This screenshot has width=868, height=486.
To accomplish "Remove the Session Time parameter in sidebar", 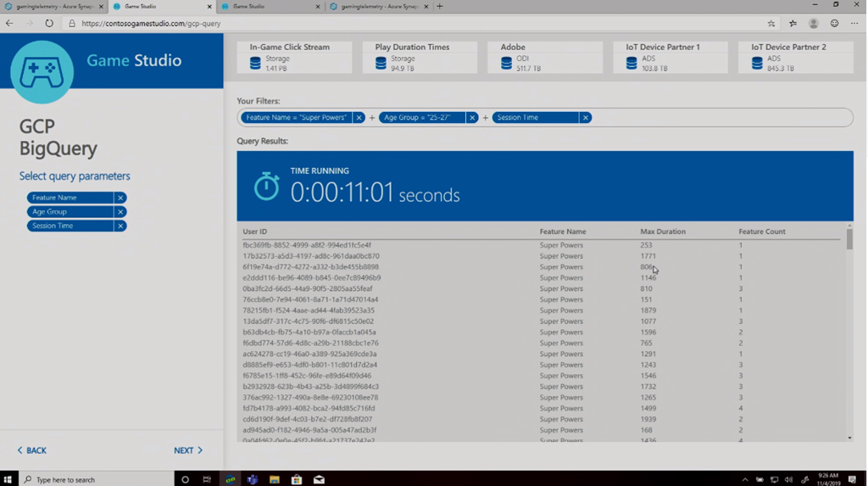I will [x=120, y=226].
